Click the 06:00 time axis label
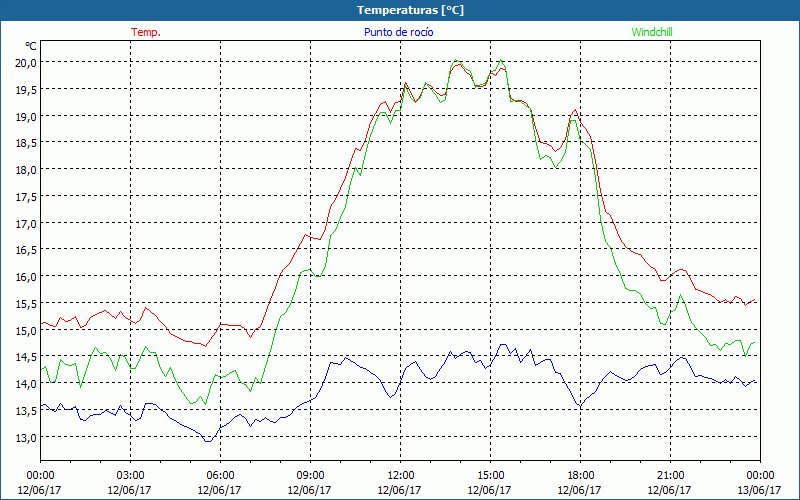The image size is (800, 500). coord(220,475)
